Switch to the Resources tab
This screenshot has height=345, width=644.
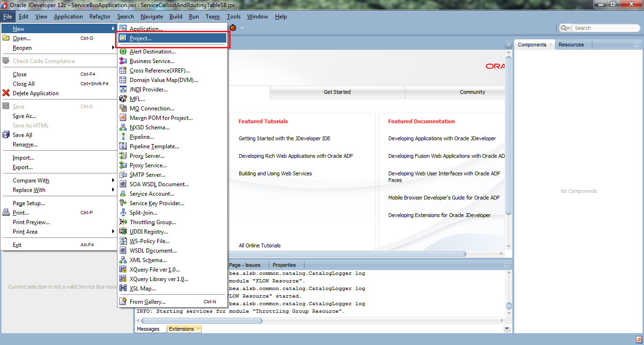click(x=572, y=44)
